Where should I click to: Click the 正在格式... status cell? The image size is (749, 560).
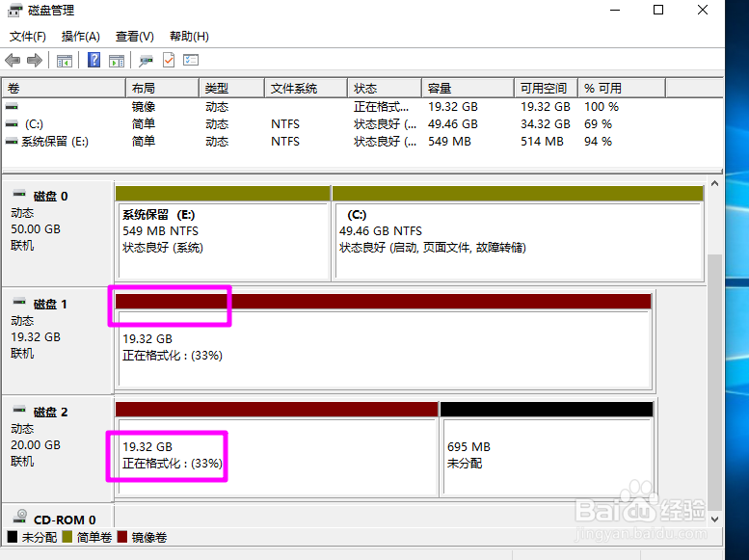[x=381, y=107]
